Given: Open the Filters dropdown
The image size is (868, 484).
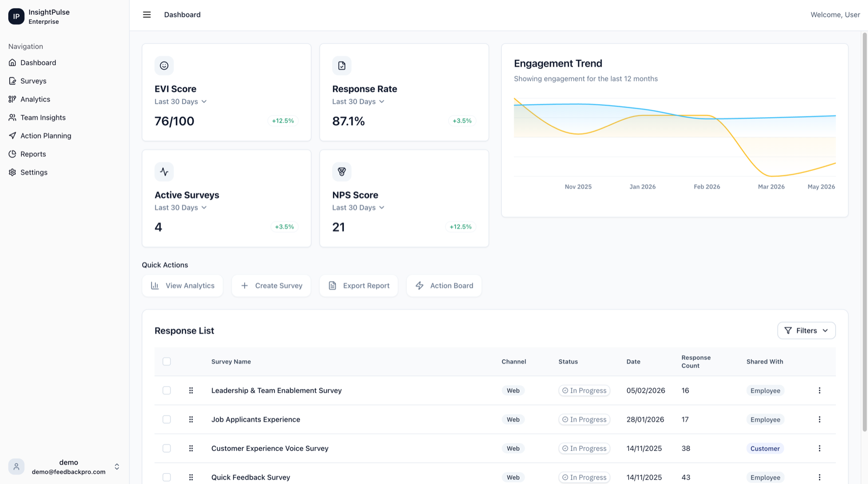Looking at the screenshot, I should 806,330.
